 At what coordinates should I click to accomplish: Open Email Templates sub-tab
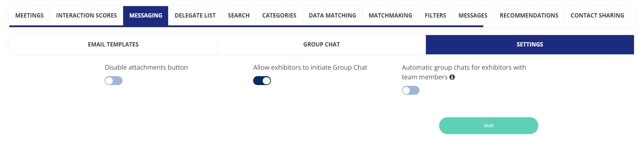113,45
